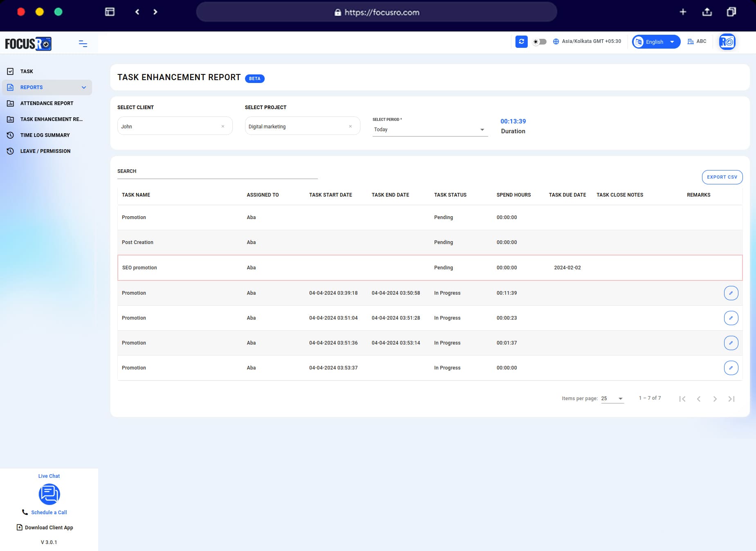Open the English language menu
Image resolution: width=756 pixels, height=551 pixels.
click(655, 42)
